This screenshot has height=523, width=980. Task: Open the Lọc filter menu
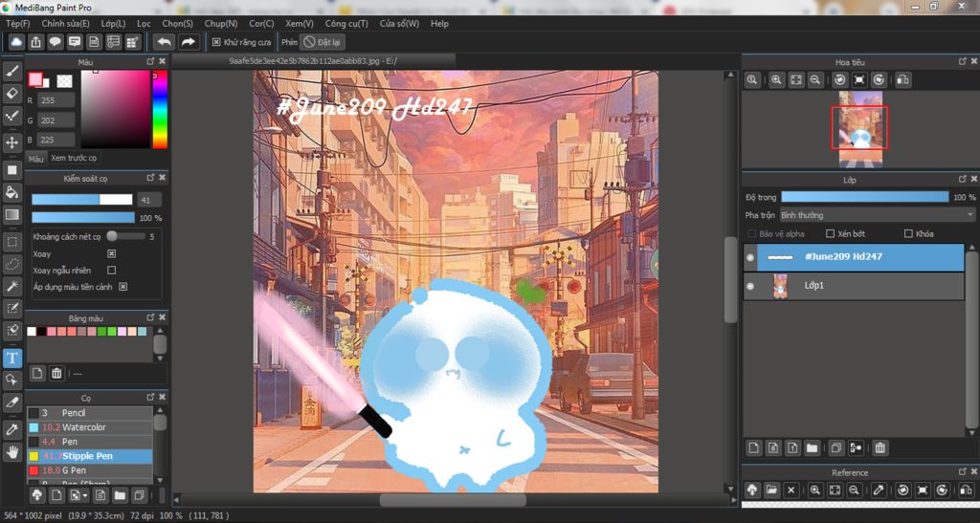click(144, 24)
